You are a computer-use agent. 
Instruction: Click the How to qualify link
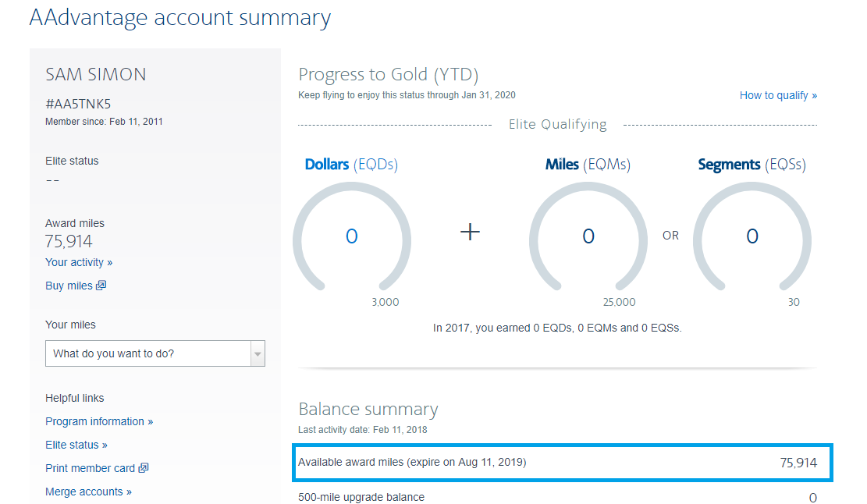pyautogui.click(x=778, y=95)
